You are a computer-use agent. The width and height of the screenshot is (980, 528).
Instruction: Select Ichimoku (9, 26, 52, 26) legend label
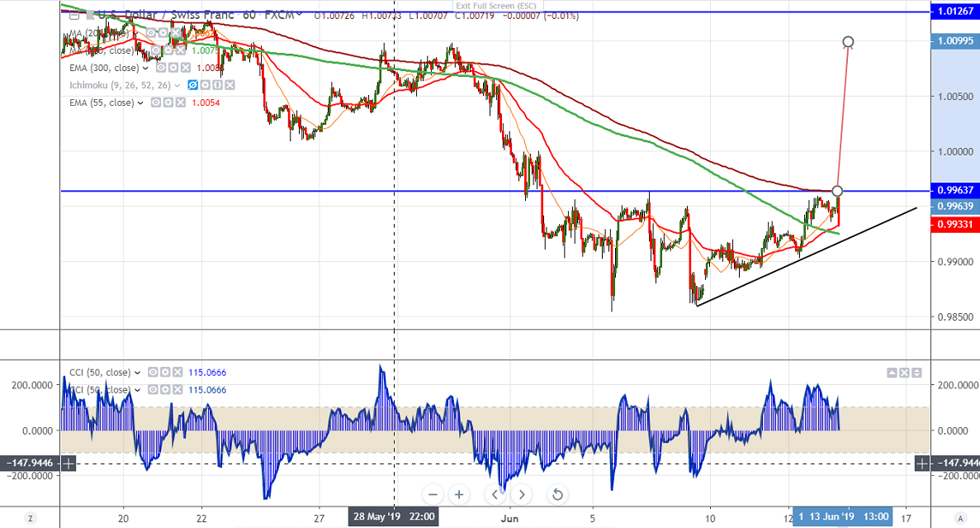click(120, 85)
